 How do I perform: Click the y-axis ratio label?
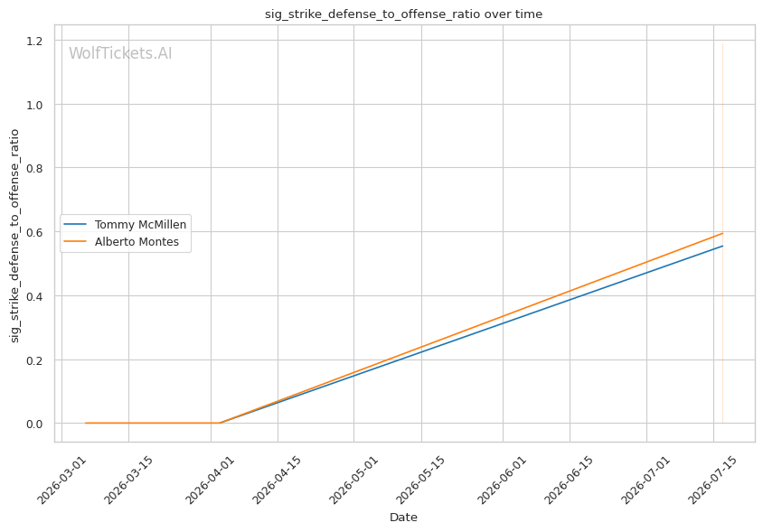pos(14,236)
